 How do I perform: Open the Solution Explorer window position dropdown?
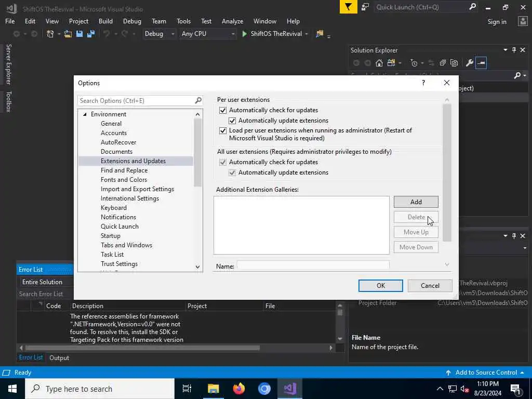(505, 50)
